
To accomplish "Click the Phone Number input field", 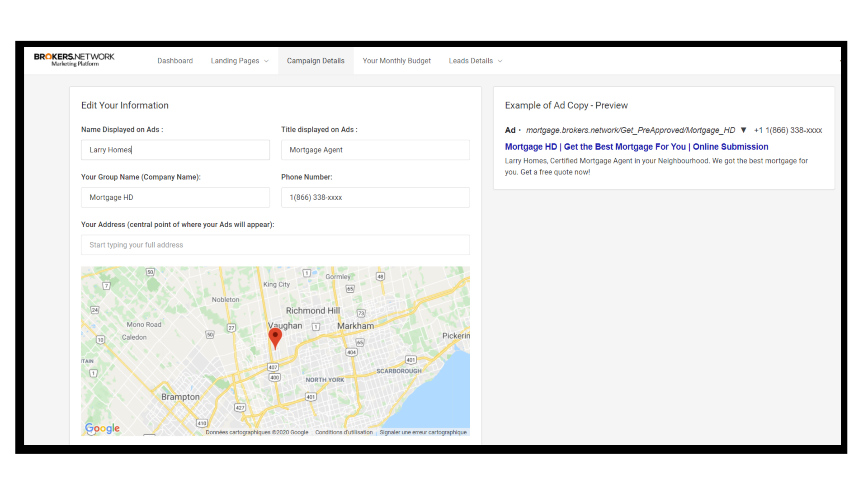I will pyautogui.click(x=376, y=197).
